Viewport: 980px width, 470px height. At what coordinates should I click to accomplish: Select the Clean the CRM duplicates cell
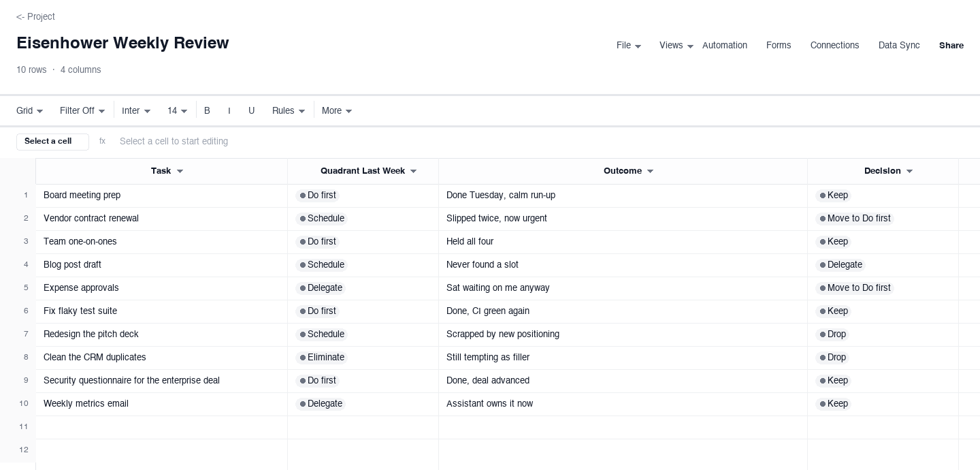point(161,358)
